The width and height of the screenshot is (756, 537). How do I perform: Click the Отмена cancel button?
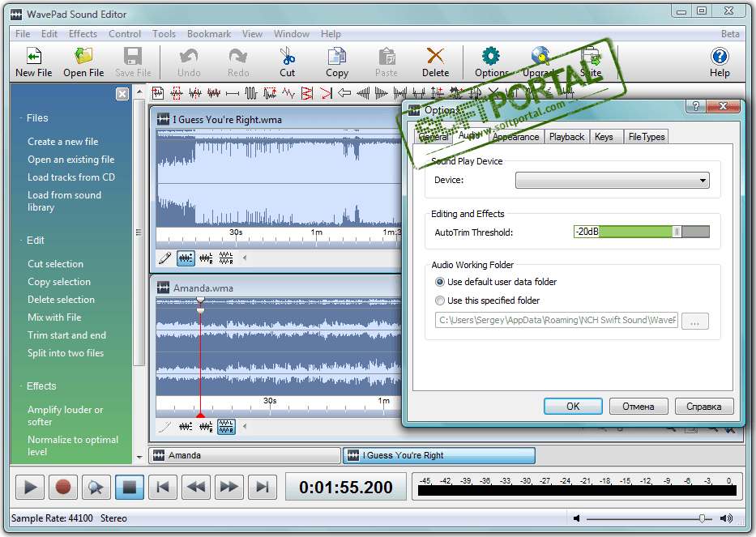(x=639, y=407)
